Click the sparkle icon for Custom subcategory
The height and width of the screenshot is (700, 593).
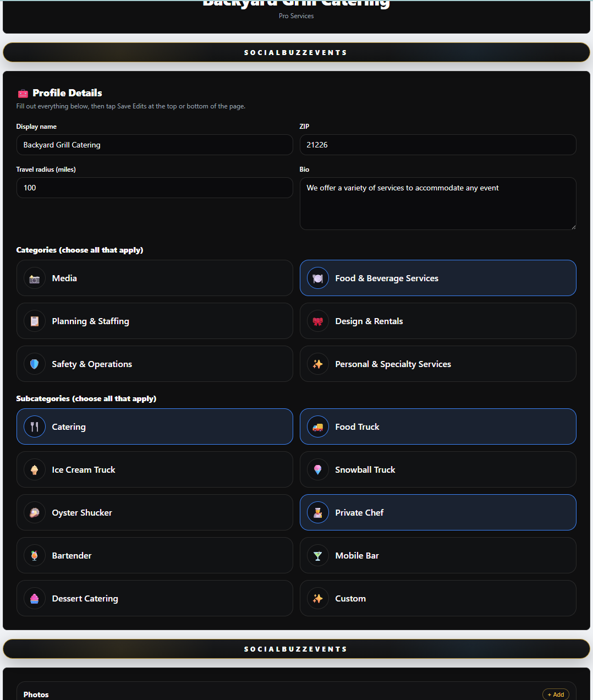pos(318,599)
